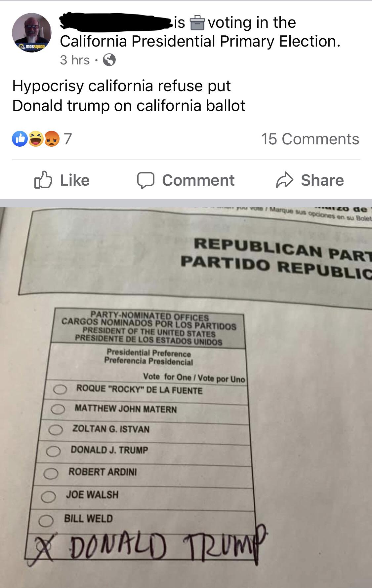
Task: Select the Joe Walsh ballot oval
Action: (x=48, y=496)
